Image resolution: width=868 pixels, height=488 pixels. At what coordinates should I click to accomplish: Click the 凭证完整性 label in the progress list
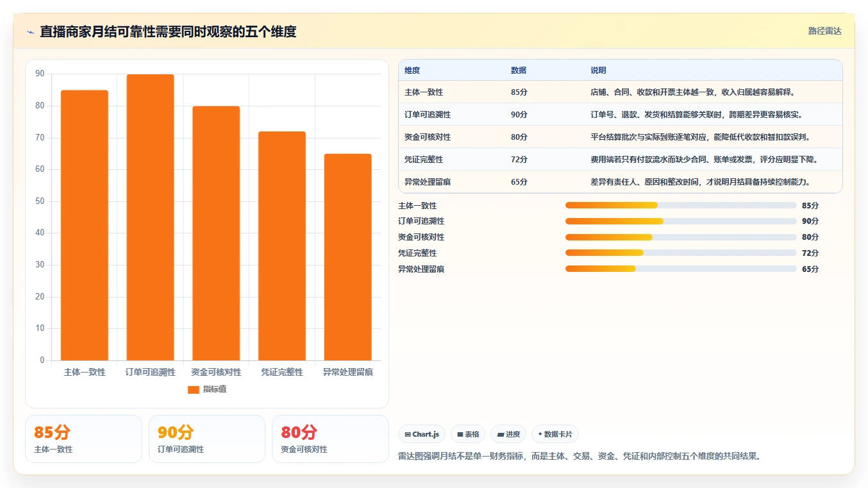[417, 253]
